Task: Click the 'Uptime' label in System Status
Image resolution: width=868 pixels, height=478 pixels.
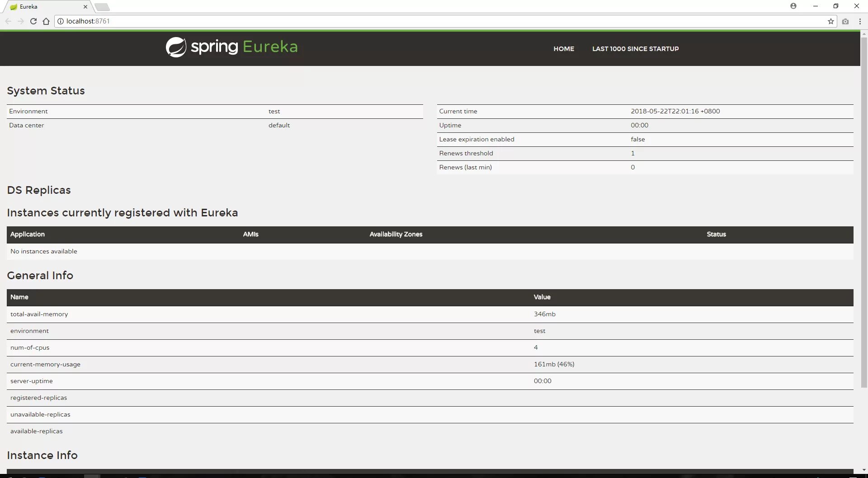Action: click(x=450, y=125)
